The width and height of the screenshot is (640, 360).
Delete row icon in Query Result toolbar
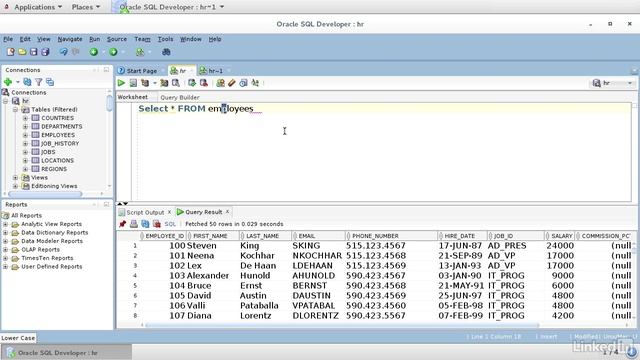(157, 224)
